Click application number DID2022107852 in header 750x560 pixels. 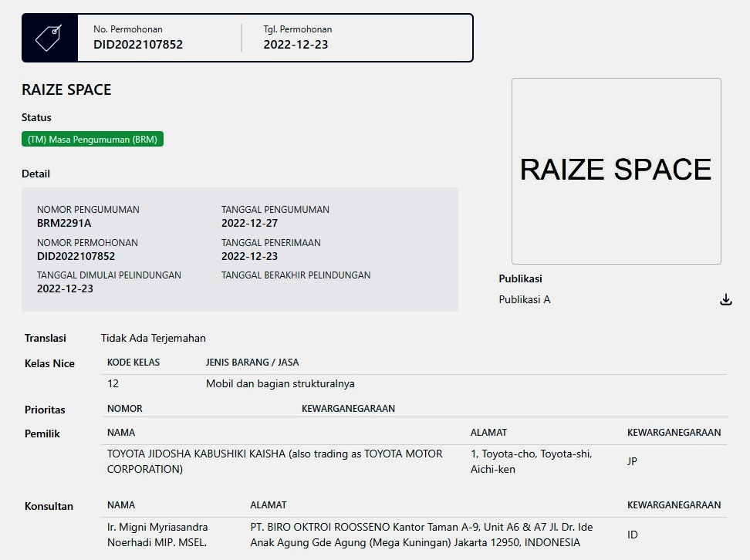pyautogui.click(x=140, y=44)
